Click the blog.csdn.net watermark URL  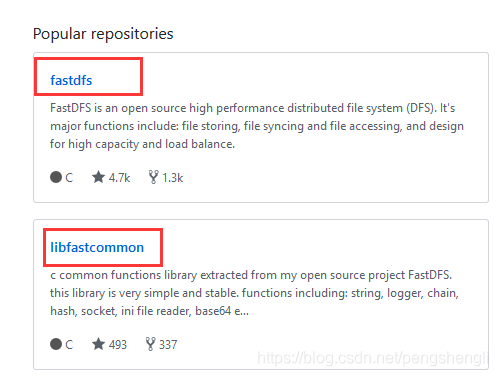[373, 358]
